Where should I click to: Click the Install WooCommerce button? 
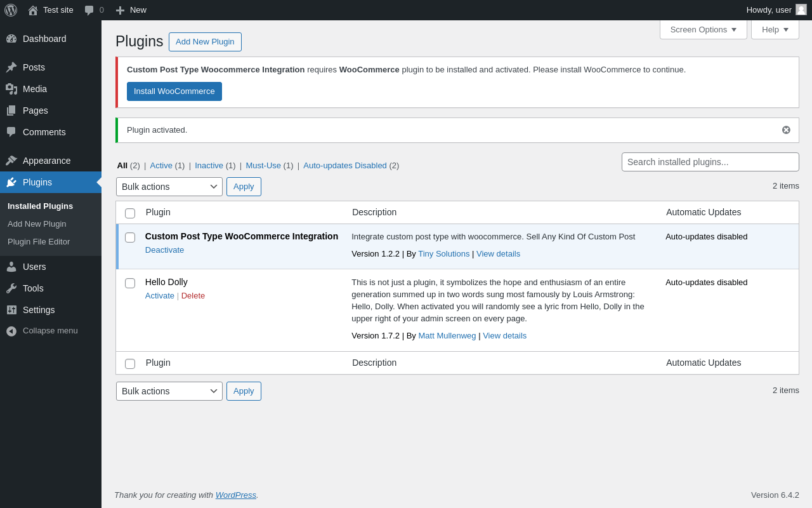tap(174, 91)
